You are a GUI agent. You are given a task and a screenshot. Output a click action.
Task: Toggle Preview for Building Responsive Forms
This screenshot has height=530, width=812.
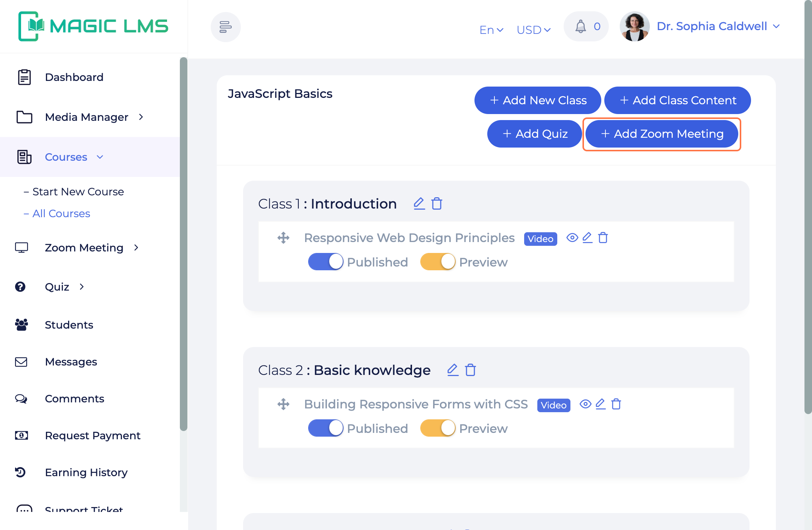coord(438,428)
